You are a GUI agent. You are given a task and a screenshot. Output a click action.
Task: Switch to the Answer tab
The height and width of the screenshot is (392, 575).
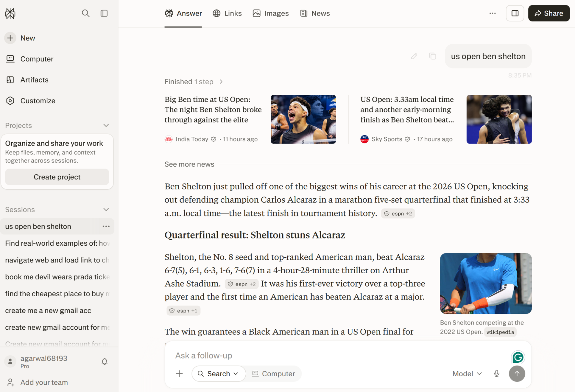coord(183,14)
